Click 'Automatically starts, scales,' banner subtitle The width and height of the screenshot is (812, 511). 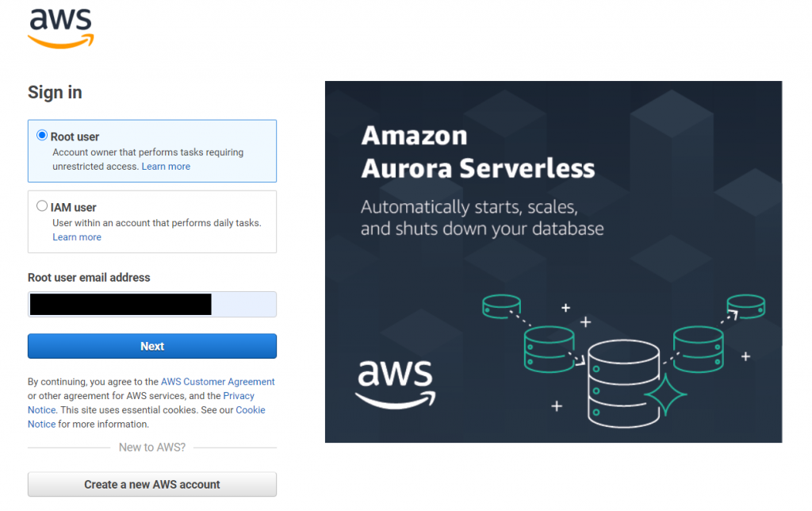pyautogui.click(x=469, y=207)
